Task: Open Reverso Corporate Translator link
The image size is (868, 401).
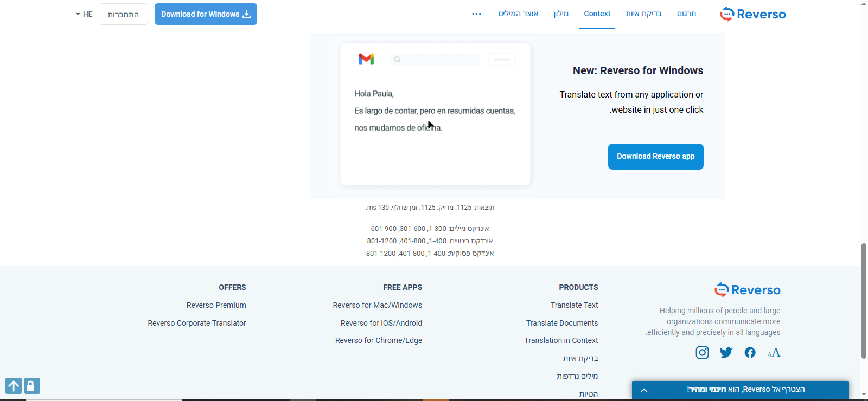Action: (197, 323)
